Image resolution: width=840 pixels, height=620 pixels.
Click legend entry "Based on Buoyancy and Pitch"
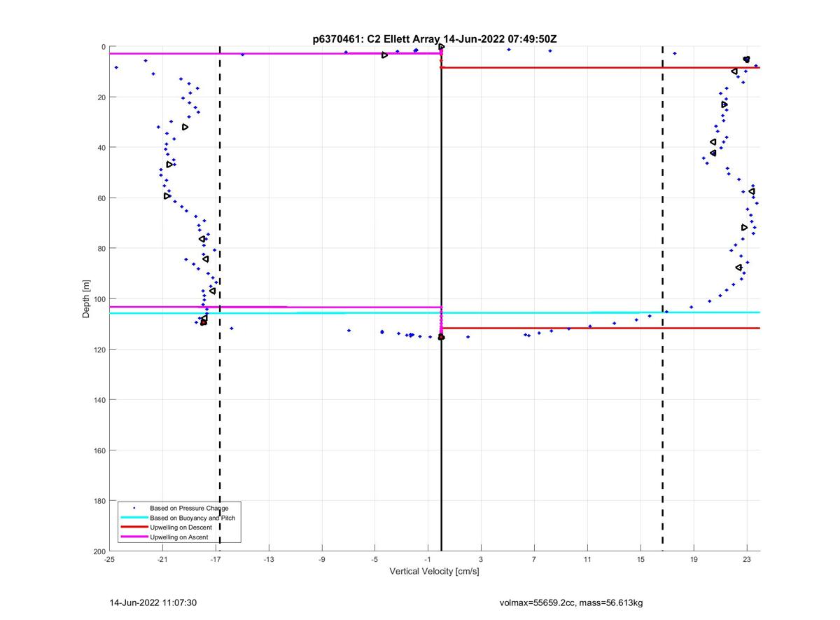pyautogui.click(x=192, y=518)
